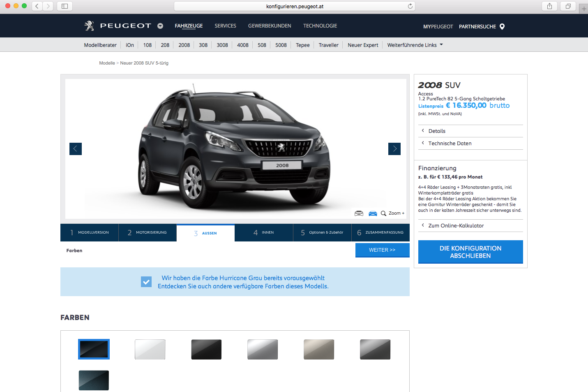The image size is (588, 392).
Task: Open FAHRZEUGE menu
Action: [189, 26]
